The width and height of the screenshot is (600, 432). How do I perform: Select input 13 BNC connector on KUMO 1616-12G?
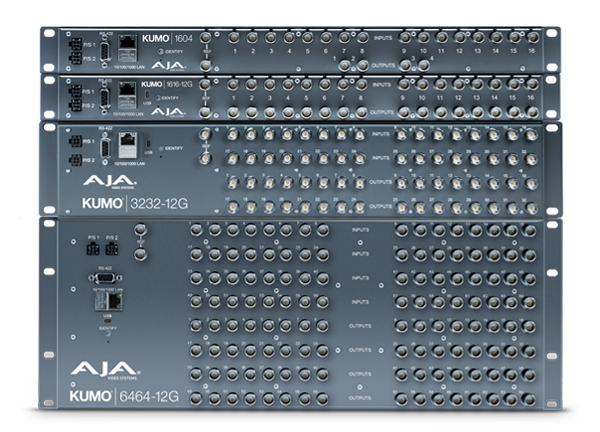[477, 84]
